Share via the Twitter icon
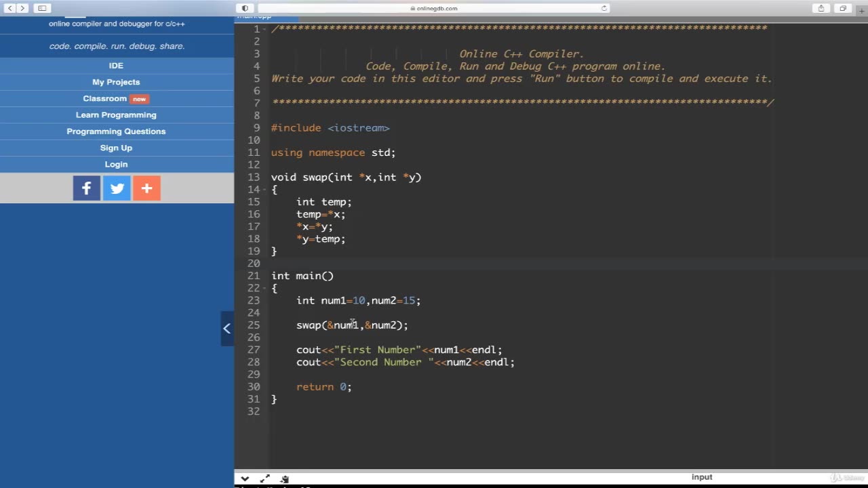This screenshot has width=868, height=488. tap(117, 188)
